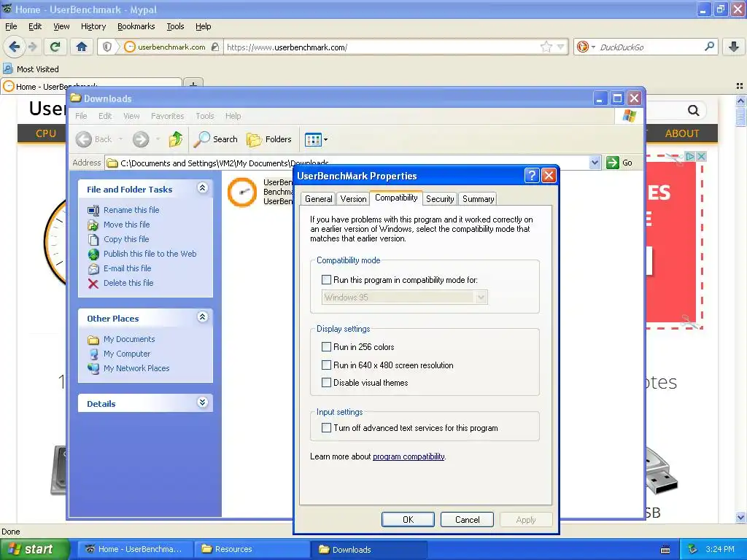Open My Computer link
747x560 pixels.
pyautogui.click(x=127, y=354)
